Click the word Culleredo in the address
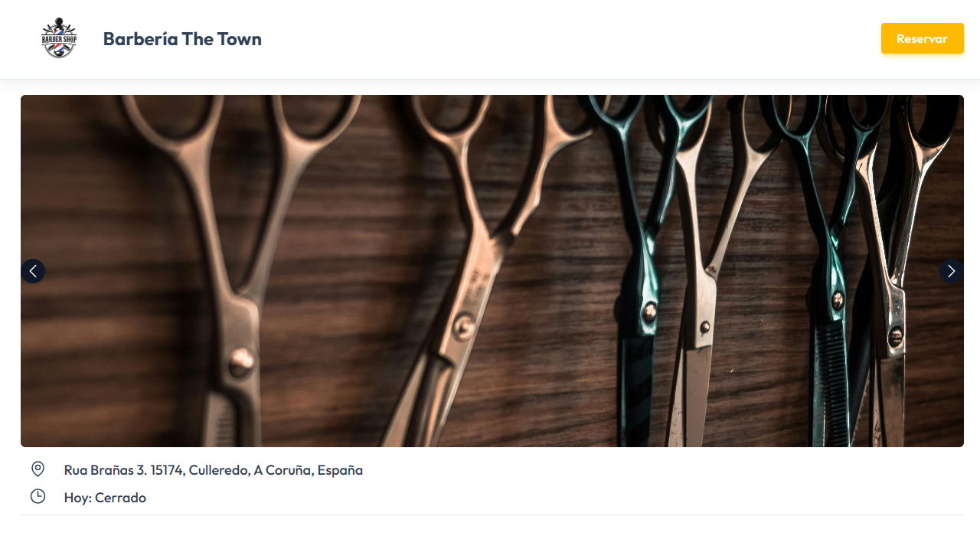The image size is (980, 536). 218,470
